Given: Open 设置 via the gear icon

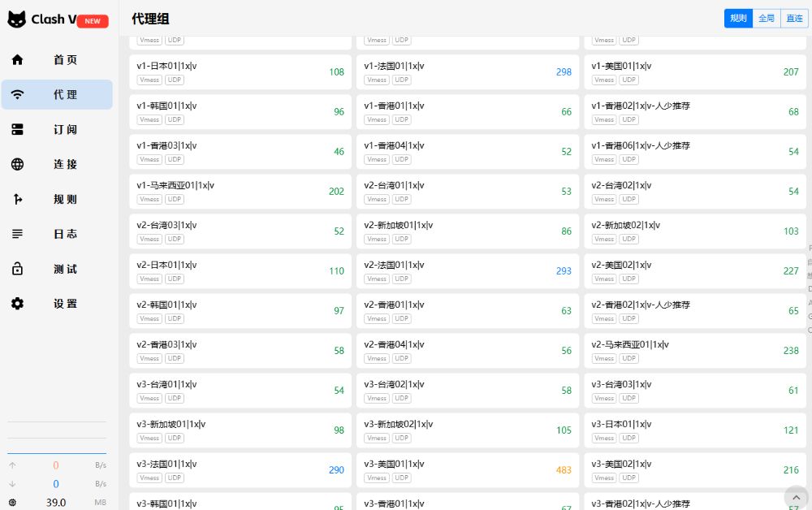Looking at the screenshot, I should (17, 304).
